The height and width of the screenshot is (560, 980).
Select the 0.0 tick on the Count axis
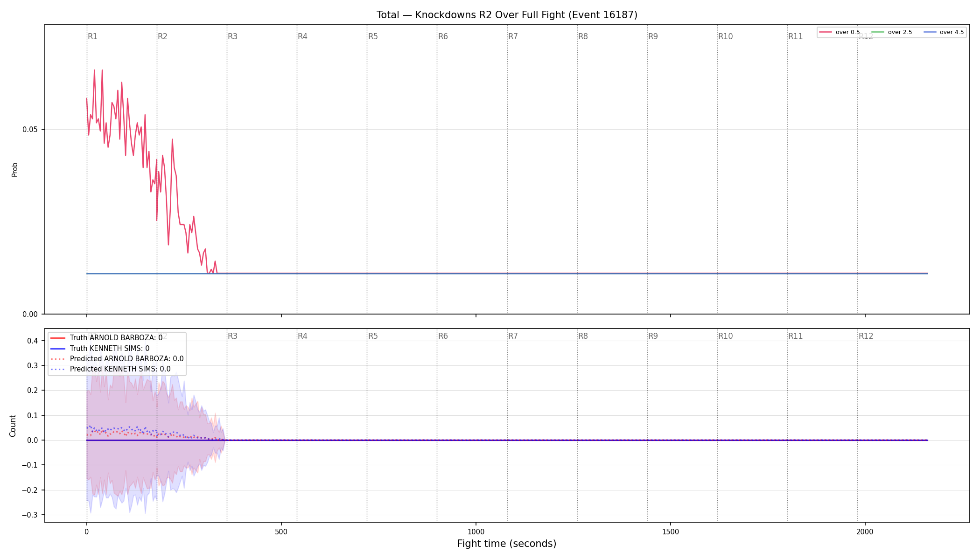click(33, 441)
